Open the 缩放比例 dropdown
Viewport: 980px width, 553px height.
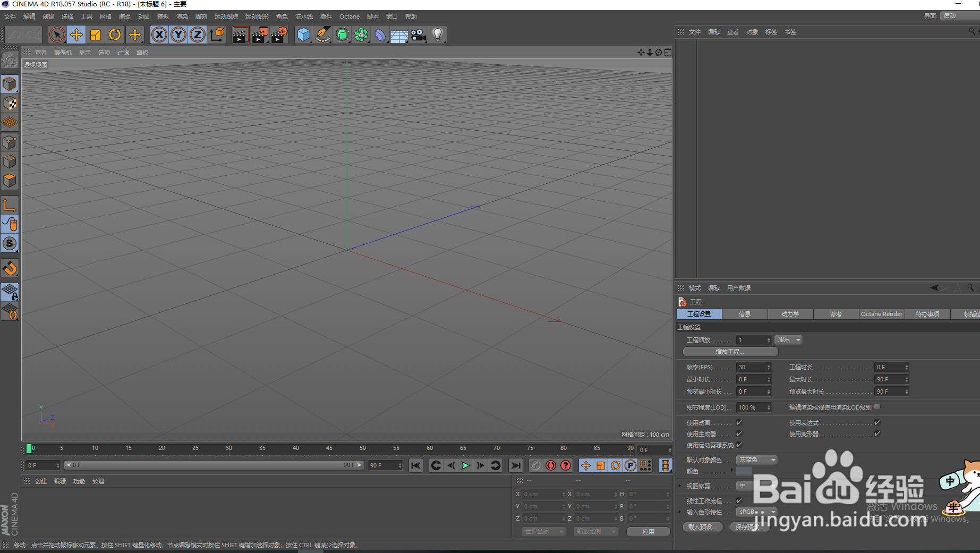[x=595, y=531]
